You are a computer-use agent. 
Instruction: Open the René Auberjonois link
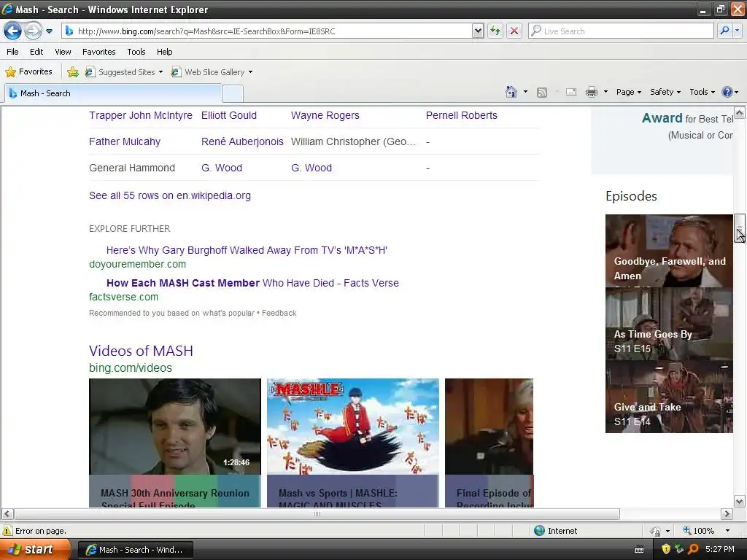242,141
